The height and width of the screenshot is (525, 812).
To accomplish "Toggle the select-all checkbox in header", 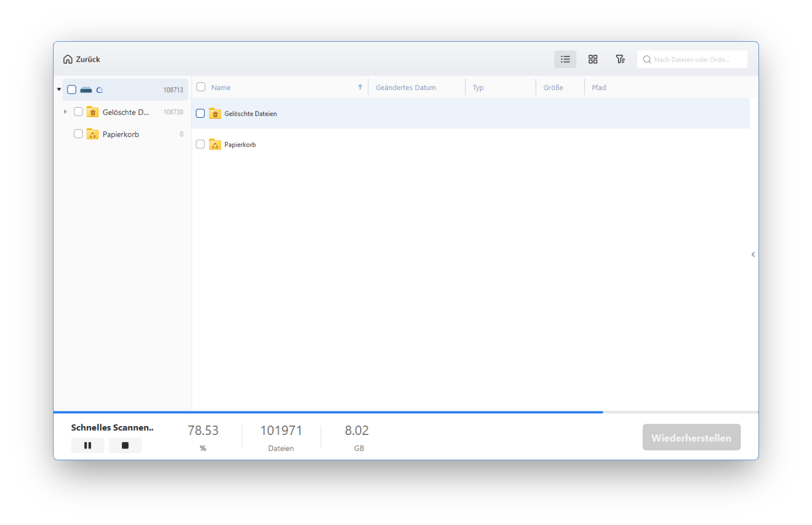I will tap(201, 87).
